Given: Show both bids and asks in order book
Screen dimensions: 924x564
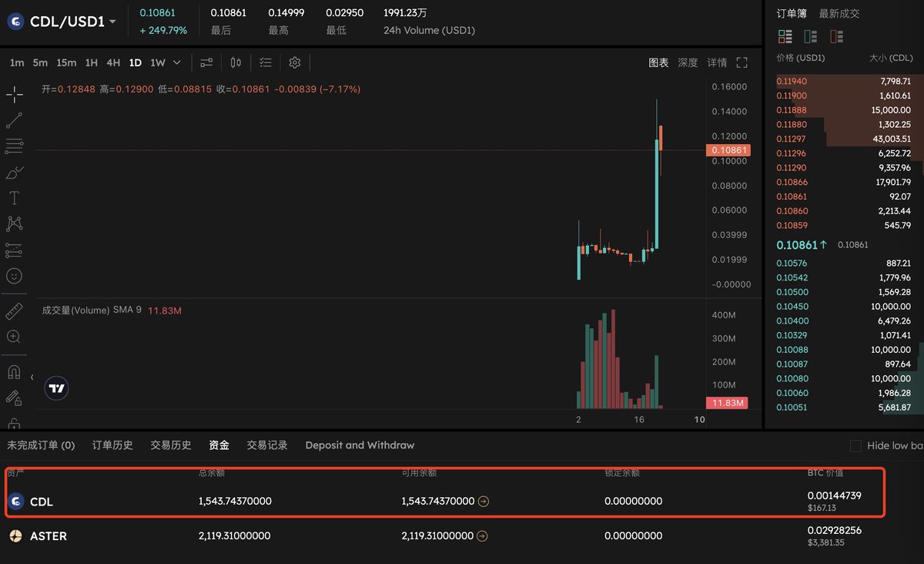Looking at the screenshot, I should (785, 36).
